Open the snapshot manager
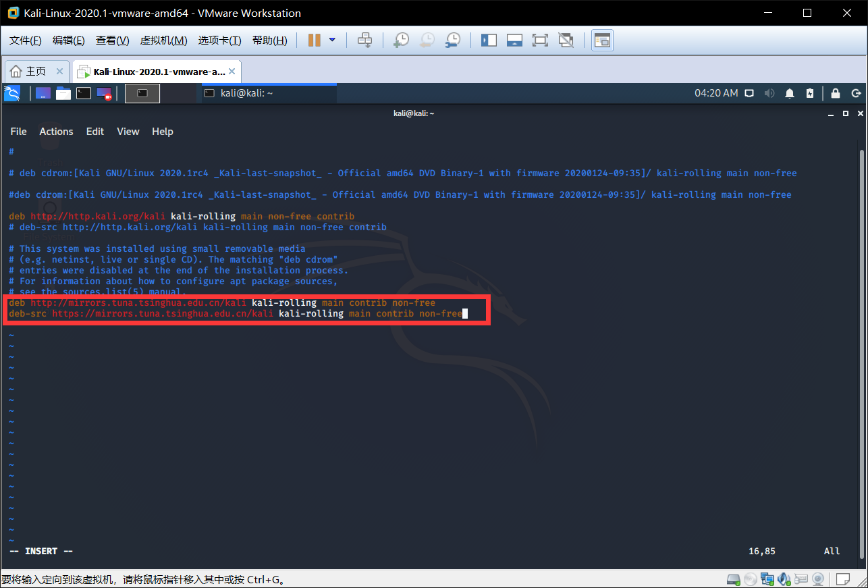868x588 pixels. point(452,41)
